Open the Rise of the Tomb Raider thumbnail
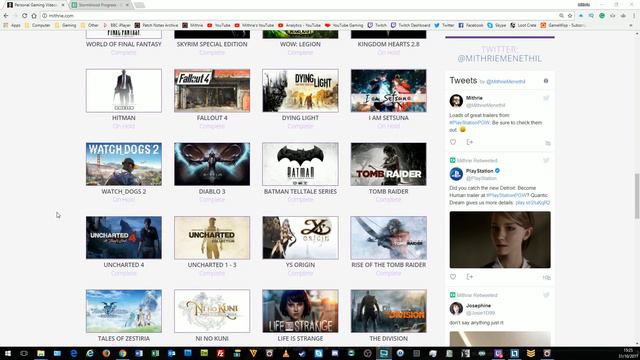This screenshot has width=640, height=360. point(389,238)
